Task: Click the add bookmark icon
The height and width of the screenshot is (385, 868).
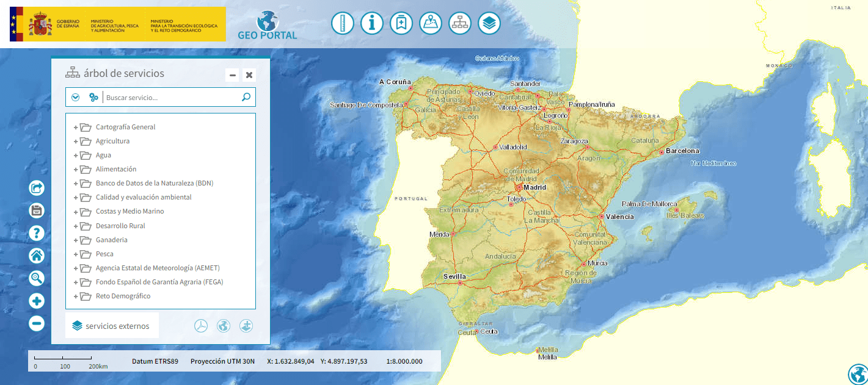Action: coord(401,23)
